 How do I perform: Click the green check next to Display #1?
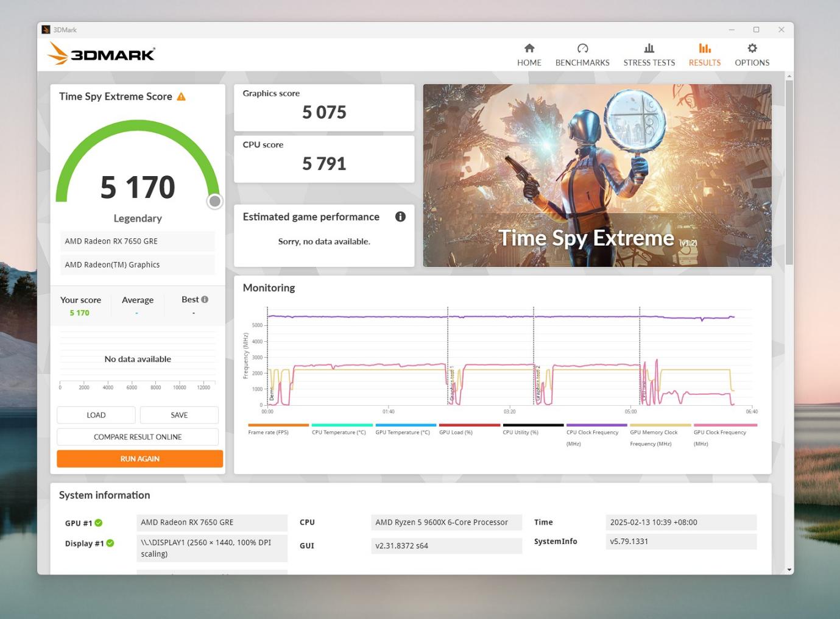click(110, 543)
